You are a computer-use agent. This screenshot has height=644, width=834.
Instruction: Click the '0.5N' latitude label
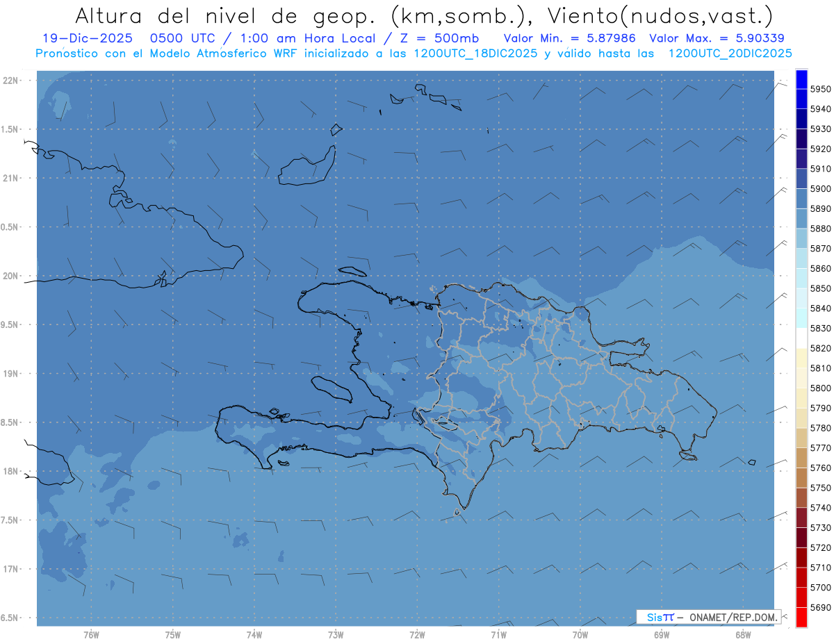[x=10, y=227]
